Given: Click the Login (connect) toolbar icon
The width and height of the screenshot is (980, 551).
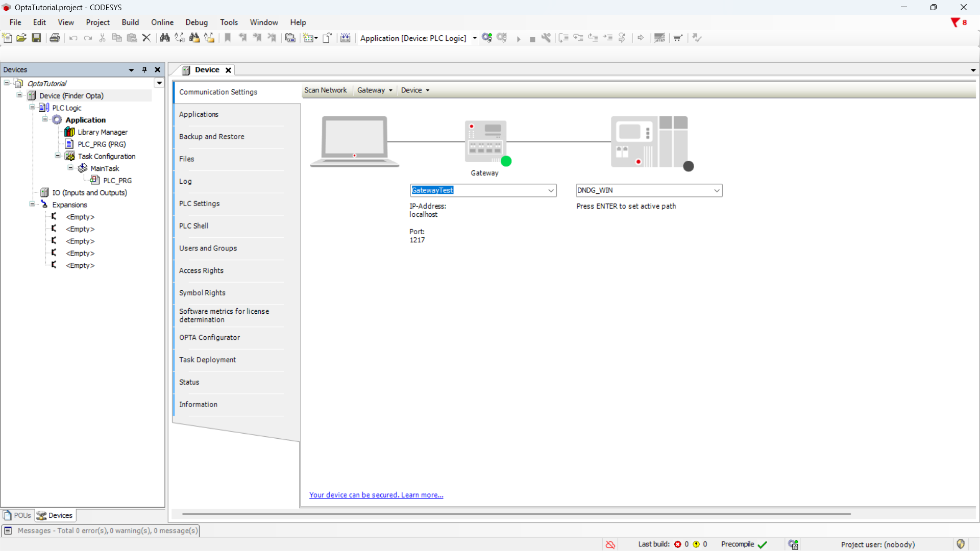Looking at the screenshot, I should click(487, 38).
